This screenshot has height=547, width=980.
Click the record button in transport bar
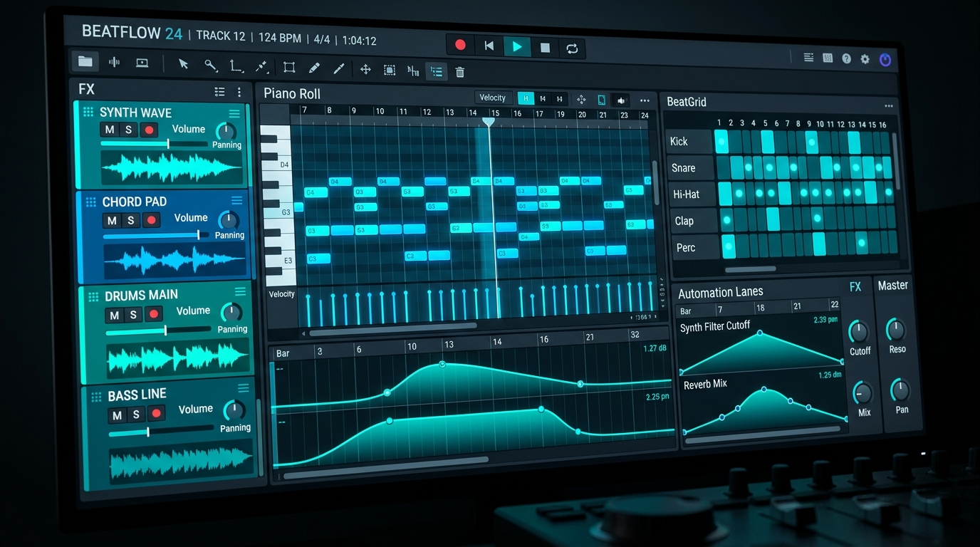[460, 45]
